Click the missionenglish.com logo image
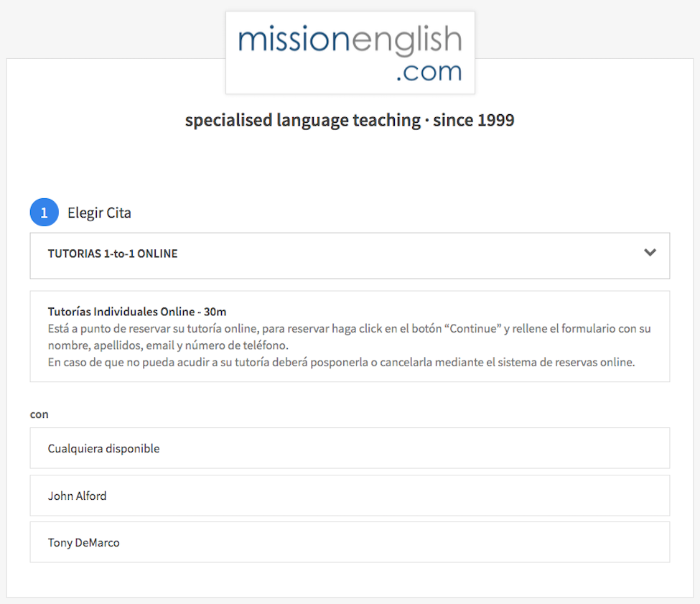The height and width of the screenshot is (604, 700). click(350, 52)
